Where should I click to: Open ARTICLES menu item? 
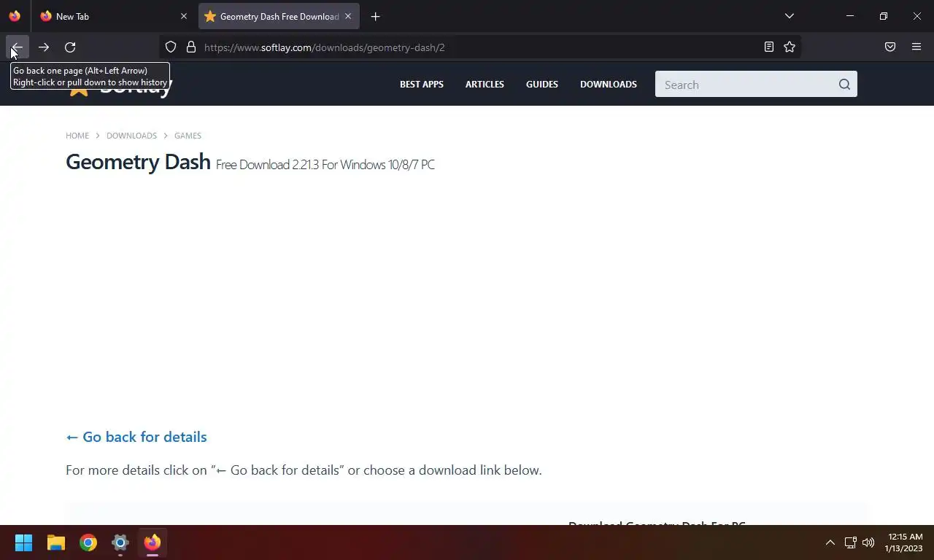click(x=485, y=85)
